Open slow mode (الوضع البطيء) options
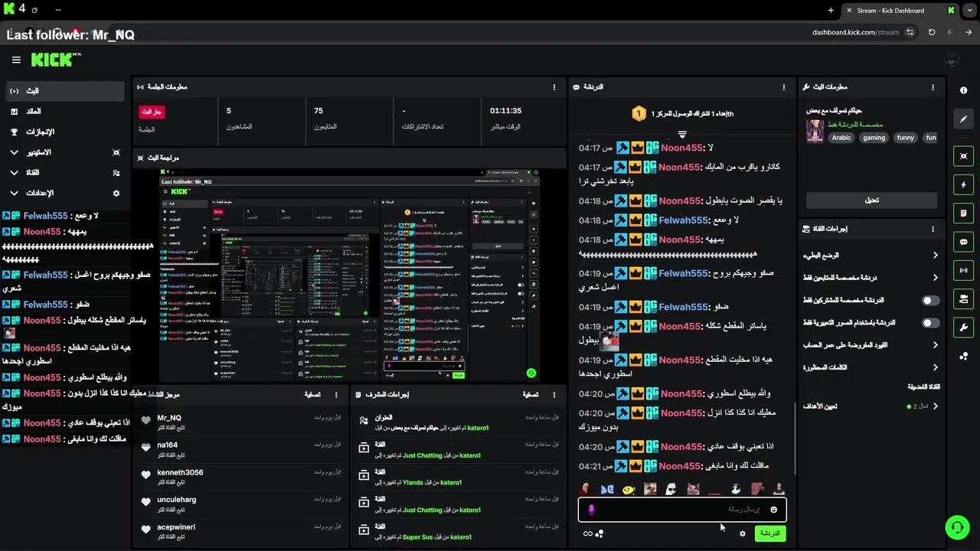Image resolution: width=980 pixels, height=551 pixels. pos(935,256)
